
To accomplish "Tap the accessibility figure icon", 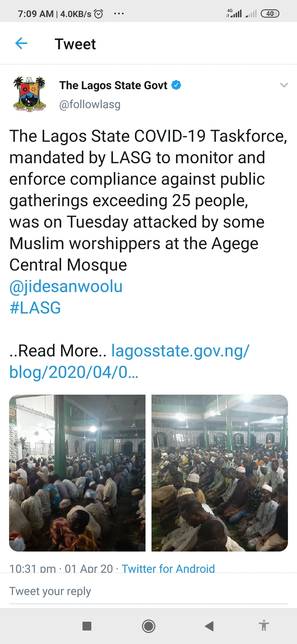I will (264, 626).
